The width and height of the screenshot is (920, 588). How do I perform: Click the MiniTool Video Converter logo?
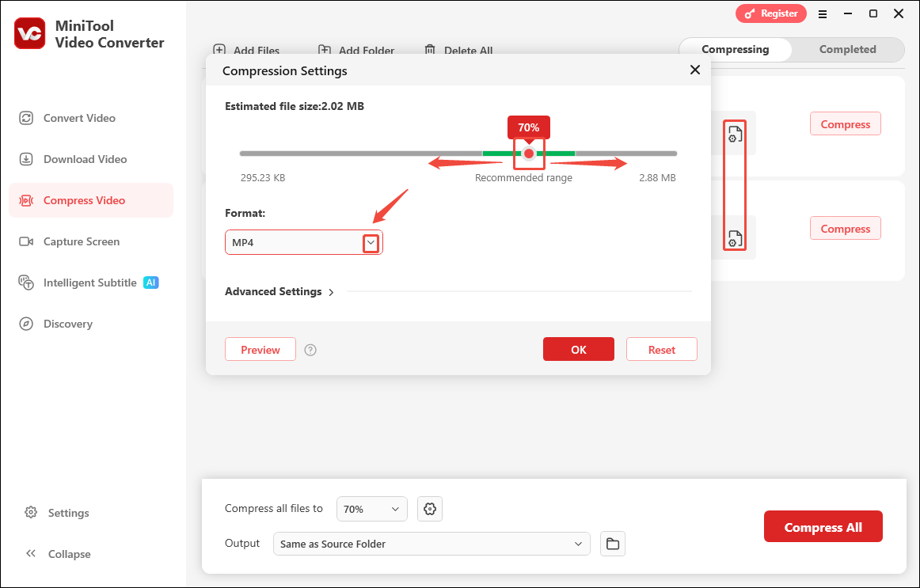tap(29, 33)
